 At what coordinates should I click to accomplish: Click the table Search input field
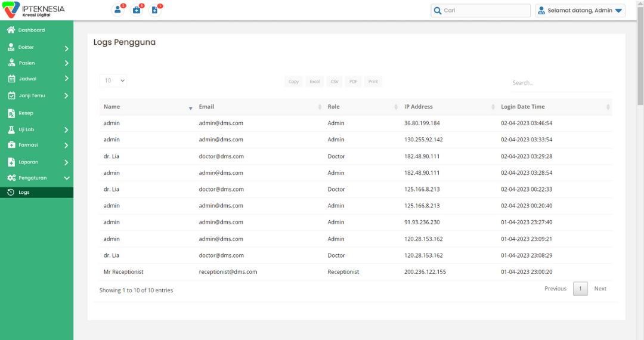pyautogui.click(x=561, y=83)
